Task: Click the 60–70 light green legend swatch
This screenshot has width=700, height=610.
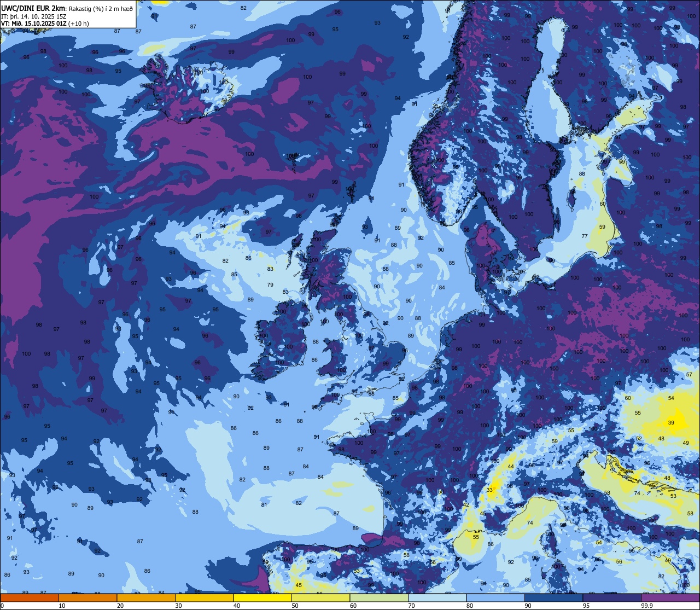Action: (379, 598)
